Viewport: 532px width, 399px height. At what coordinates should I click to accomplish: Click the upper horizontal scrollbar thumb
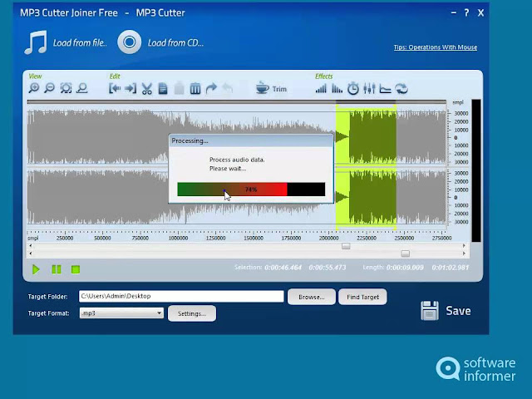click(x=346, y=246)
